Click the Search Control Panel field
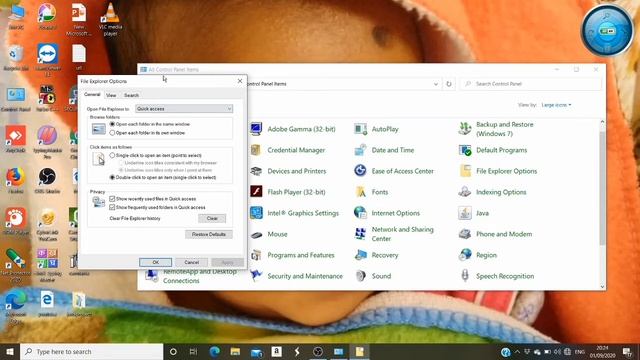 coord(530,84)
